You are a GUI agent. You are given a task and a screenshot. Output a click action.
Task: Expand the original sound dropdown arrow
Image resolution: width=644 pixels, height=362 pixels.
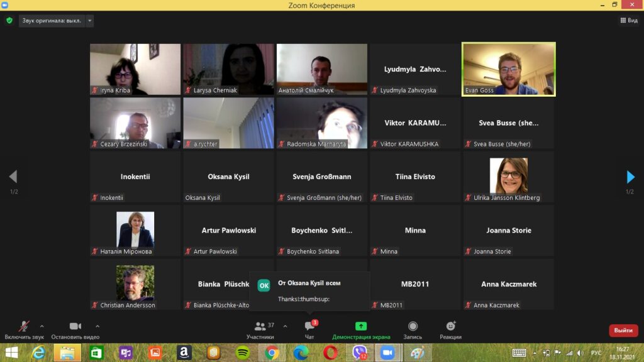90,21
